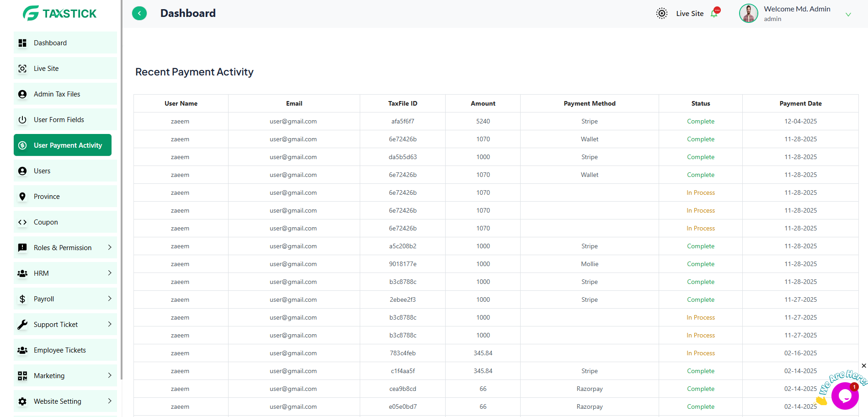Click the sidebar vertical scrollbar
Image resolution: width=868 pixels, height=417 pixels.
122,183
